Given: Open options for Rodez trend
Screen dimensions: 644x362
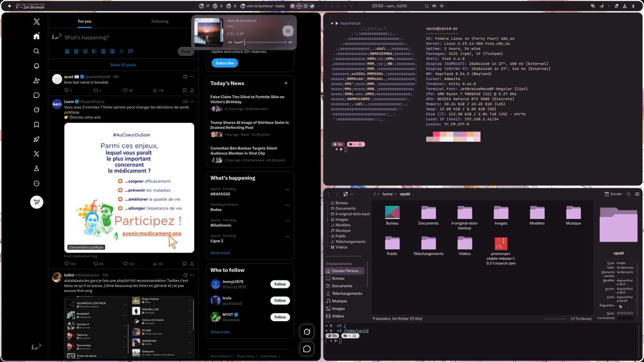Looking at the screenshot, I should tap(288, 205).
